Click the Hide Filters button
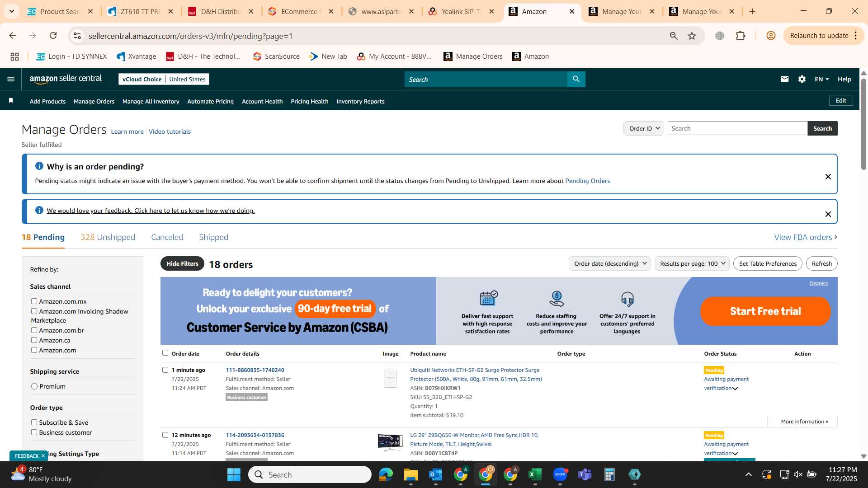The height and width of the screenshot is (488, 868). point(182,263)
